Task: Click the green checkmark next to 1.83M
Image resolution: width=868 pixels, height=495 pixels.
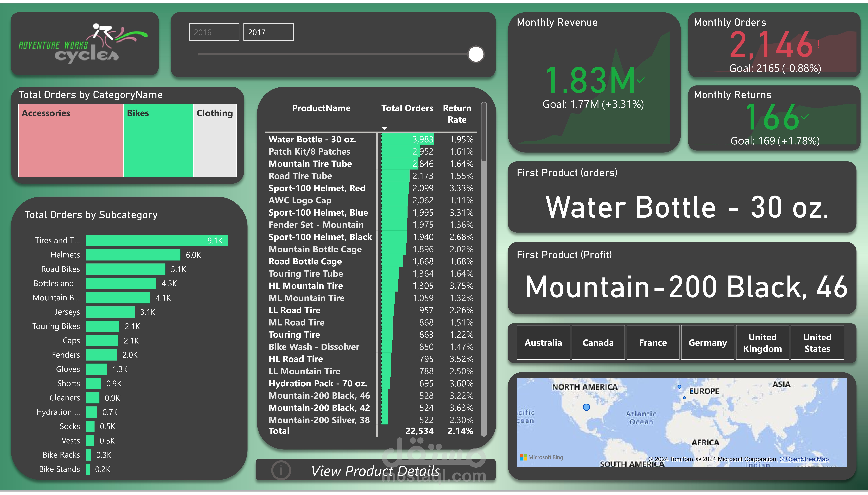Action: (x=641, y=80)
